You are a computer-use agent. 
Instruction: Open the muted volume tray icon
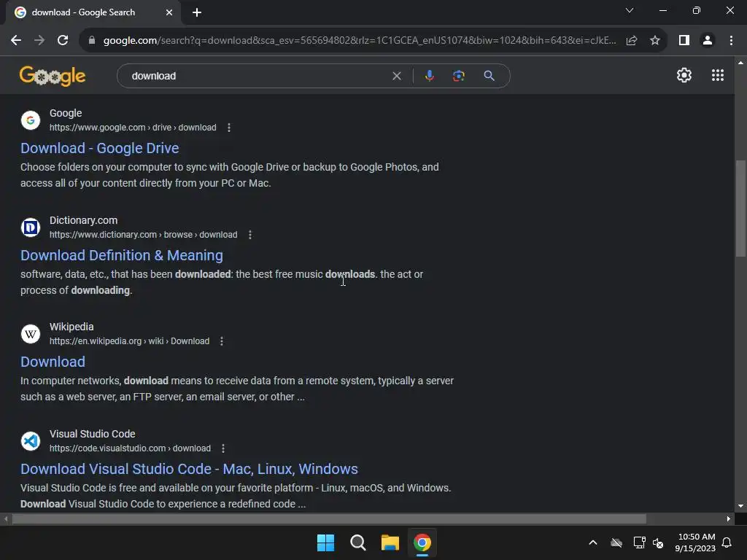tap(658, 542)
